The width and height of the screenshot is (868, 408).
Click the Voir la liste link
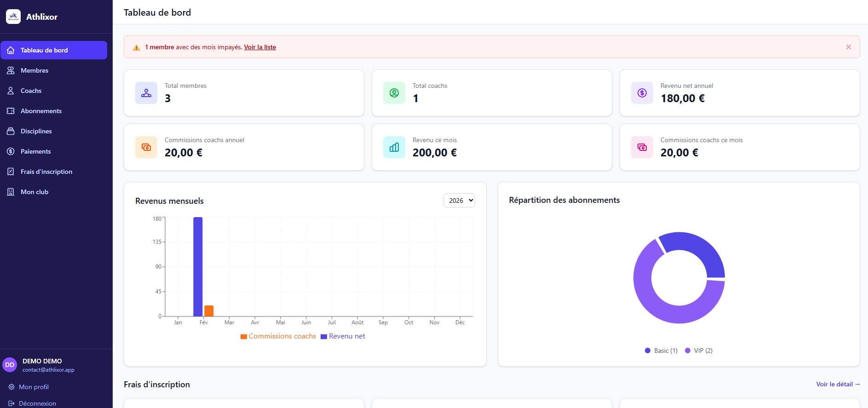pyautogui.click(x=260, y=47)
